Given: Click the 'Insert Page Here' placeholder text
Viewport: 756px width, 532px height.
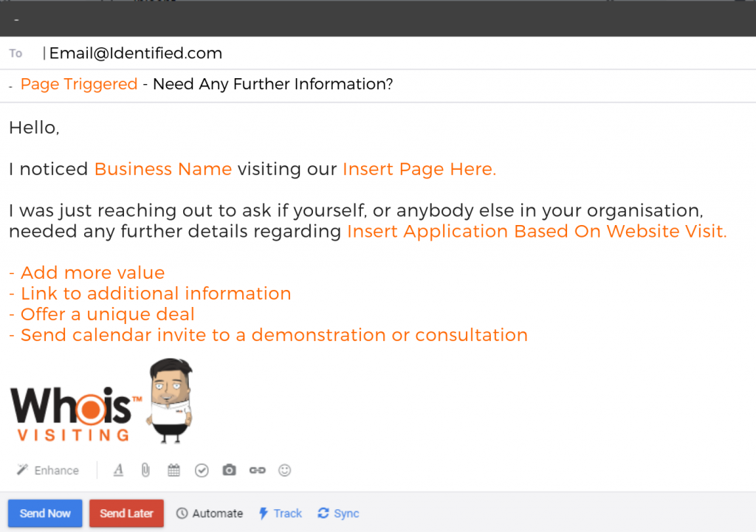Looking at the screenshot, I should click(x=419, y=169).
